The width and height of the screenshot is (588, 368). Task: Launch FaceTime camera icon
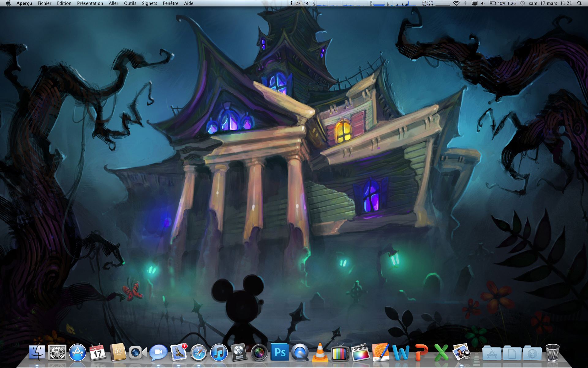pos(138,352)
